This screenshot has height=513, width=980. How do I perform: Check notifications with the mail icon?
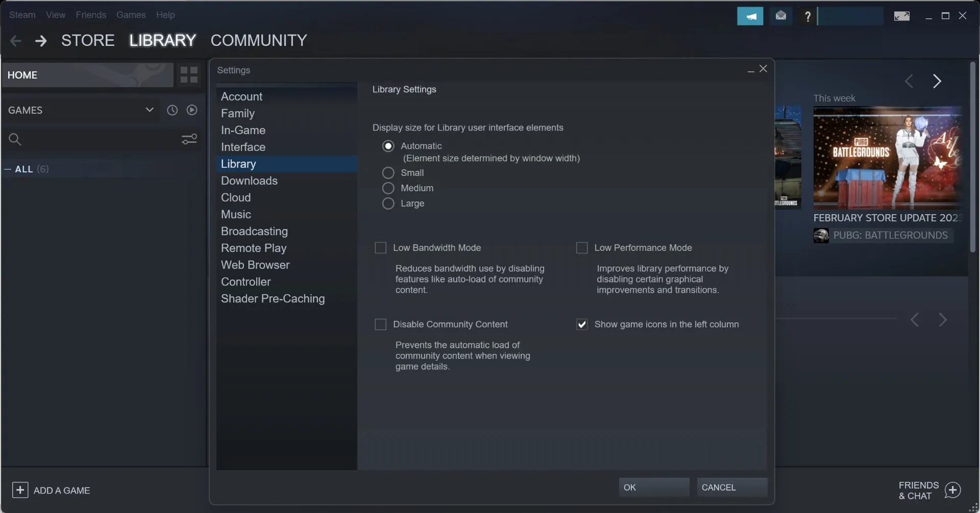coord(780,16)
